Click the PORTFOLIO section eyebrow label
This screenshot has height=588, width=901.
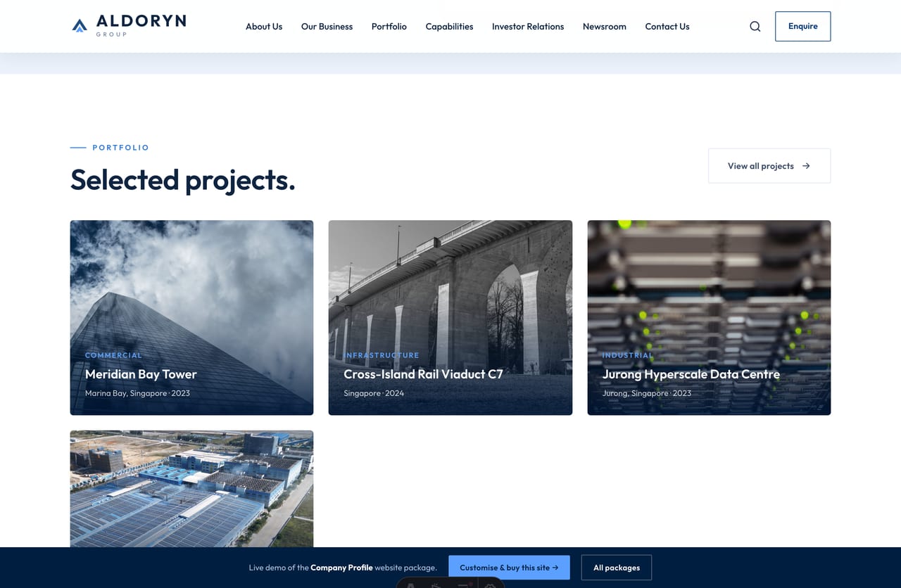121,148
